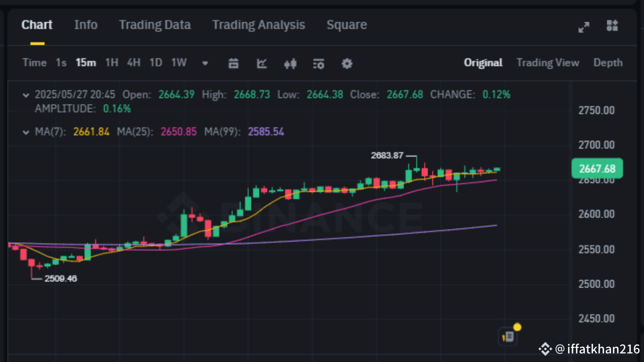Select the 1H time interval
Image resolution: width=644 pixels, height=362 pixels.
pyautogui.click(x=112, y=63)
